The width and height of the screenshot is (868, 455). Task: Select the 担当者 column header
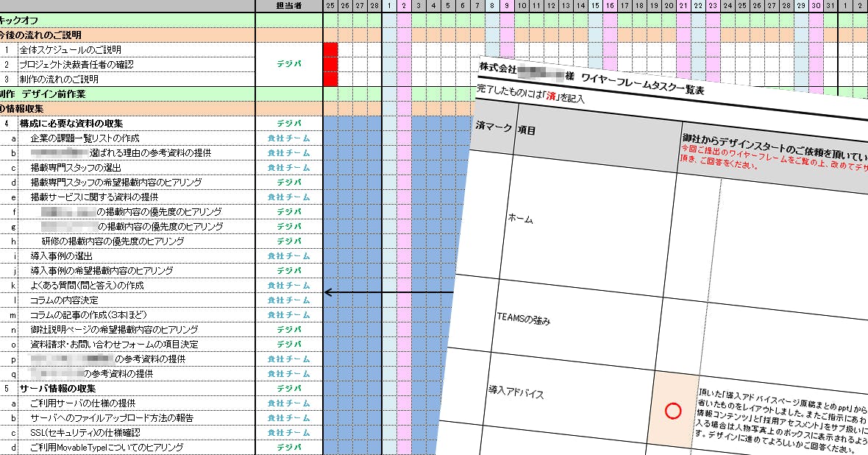click(288, 6)
